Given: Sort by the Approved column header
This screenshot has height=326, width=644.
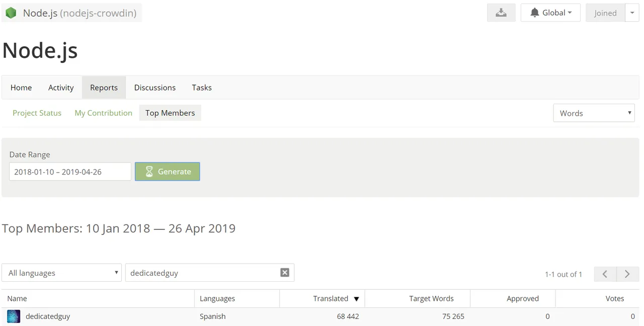Looking at the screenshot, I should pos(513,298).
